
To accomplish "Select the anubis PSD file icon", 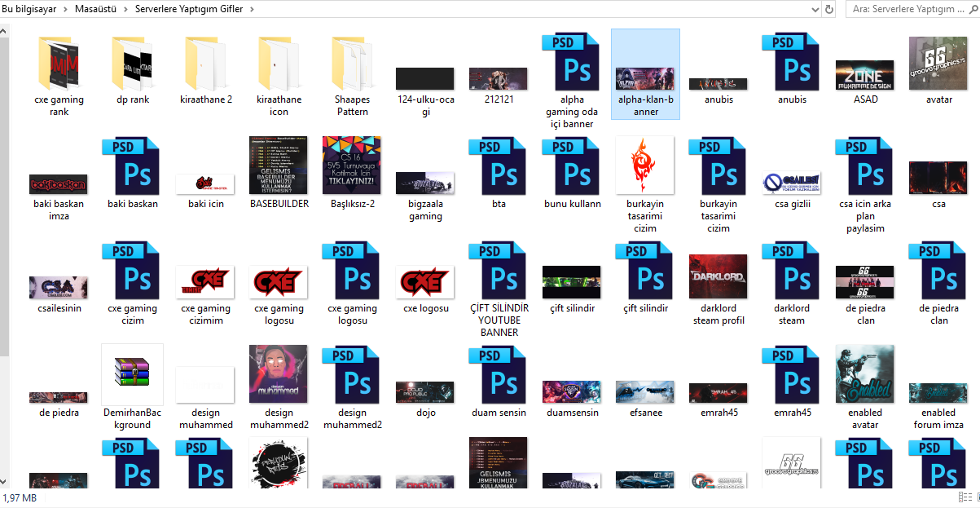I will 792,62.
